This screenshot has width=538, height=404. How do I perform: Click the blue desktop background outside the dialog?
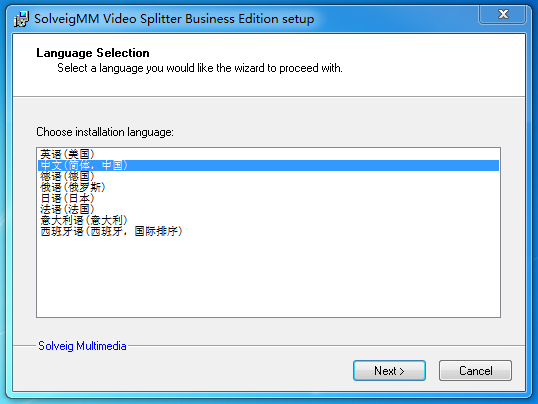[x=3, y=206]
